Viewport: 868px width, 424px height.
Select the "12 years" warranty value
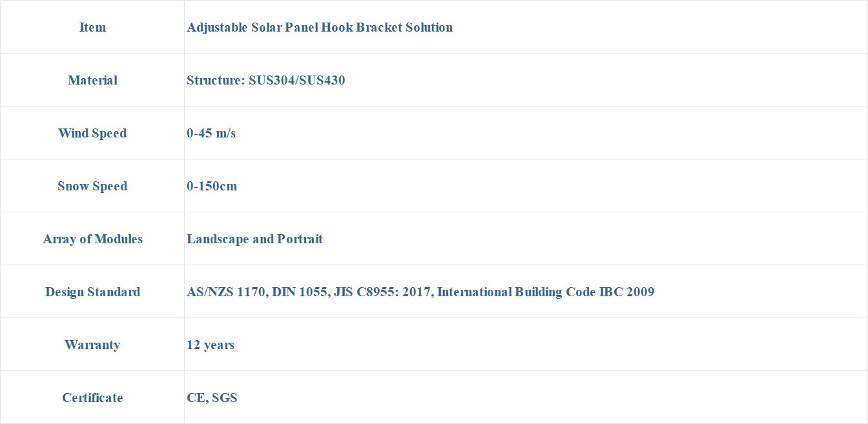point(211,345)
